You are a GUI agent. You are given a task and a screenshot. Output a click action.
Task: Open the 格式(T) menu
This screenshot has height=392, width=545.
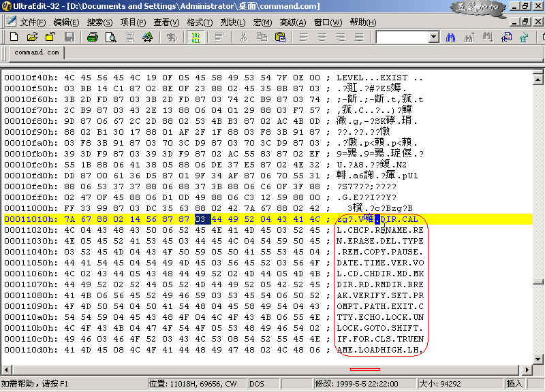point(200,22)
